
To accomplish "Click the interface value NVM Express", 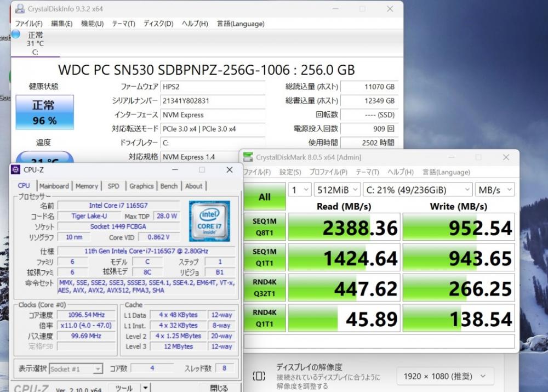I will [213, 115].
